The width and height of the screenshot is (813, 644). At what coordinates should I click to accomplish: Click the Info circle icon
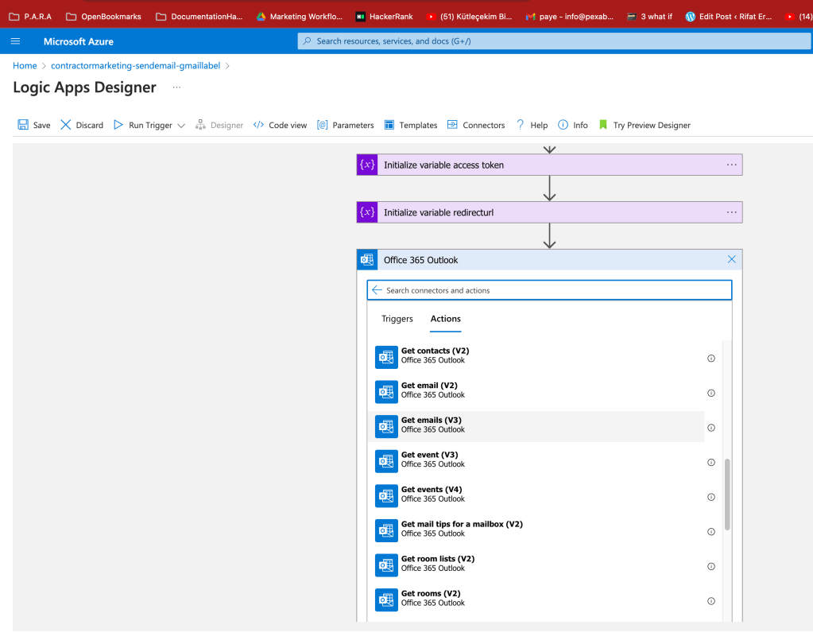click(x=563, y=125)
